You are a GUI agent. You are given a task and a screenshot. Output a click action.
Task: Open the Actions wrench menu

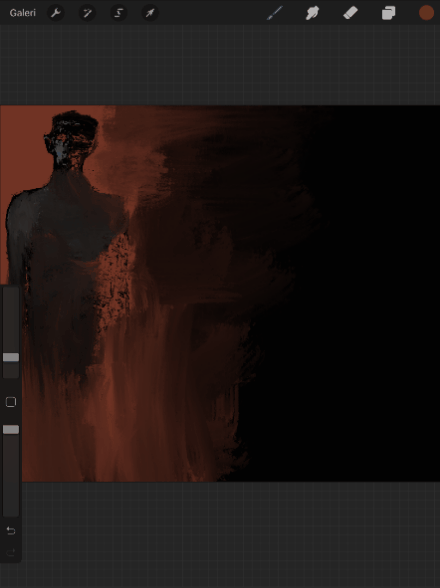(56, 13)
